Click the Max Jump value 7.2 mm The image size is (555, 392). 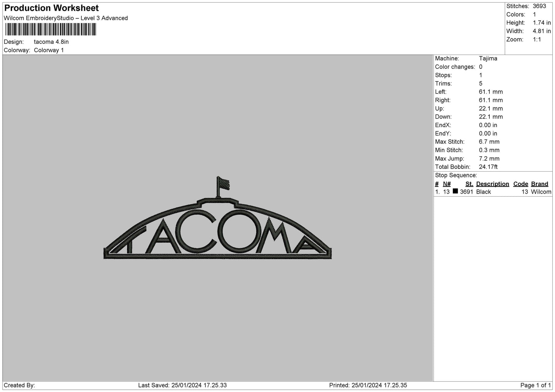[489, 159]
